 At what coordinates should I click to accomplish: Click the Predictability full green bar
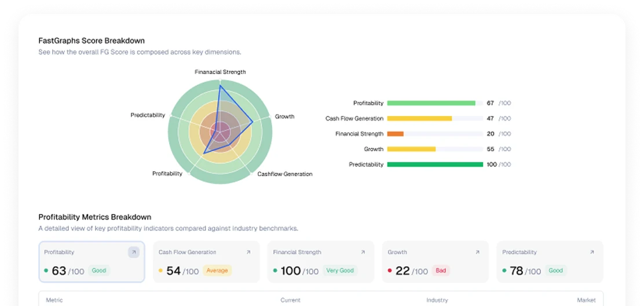pos(435,164)
